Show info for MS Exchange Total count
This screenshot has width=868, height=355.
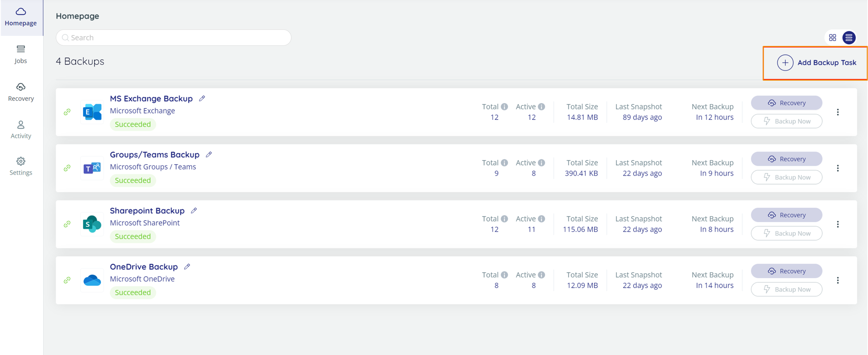click(x=504, y=107)
